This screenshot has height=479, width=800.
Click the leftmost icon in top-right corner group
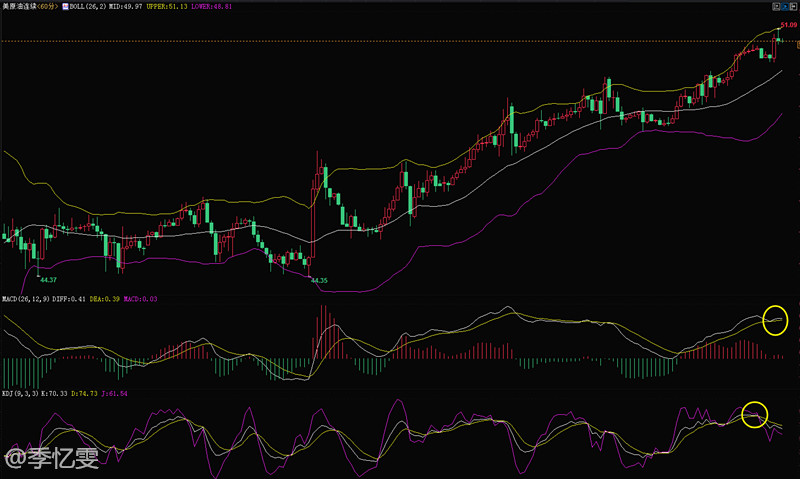tap(776, 5)
